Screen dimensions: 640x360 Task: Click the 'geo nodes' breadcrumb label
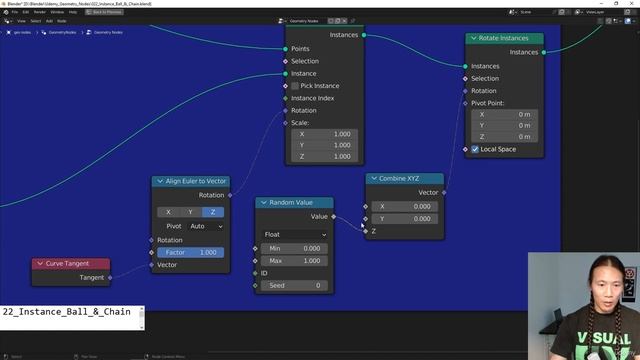pos(22,32)
